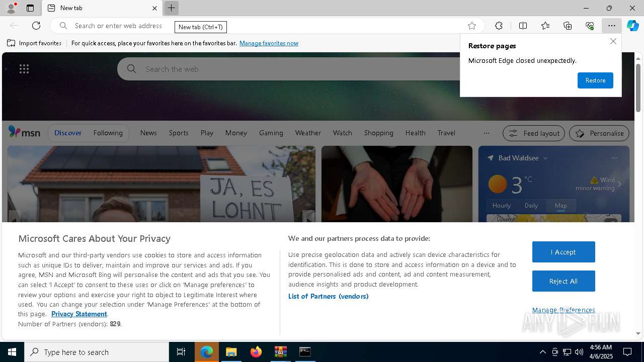The image size is (644, 362).
Task: Click Reject All cookies
Action: coord(563,281)
